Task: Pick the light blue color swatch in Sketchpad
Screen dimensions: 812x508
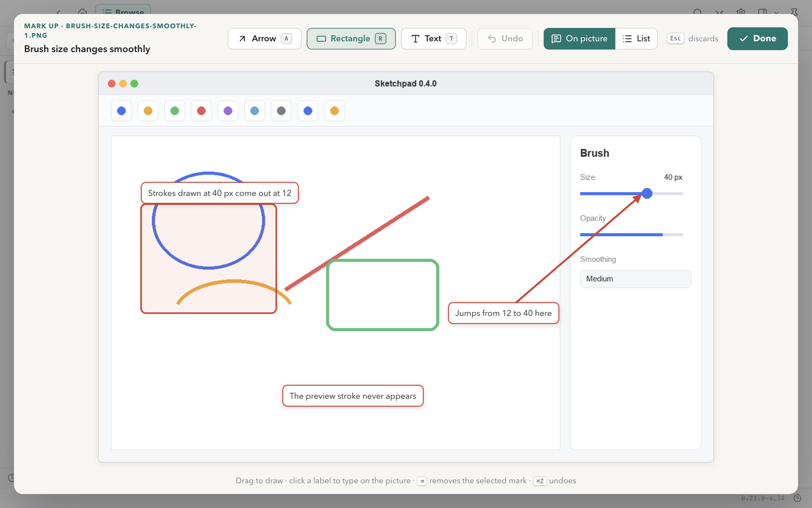Action: pyautogui.click(x=255, y=111)
